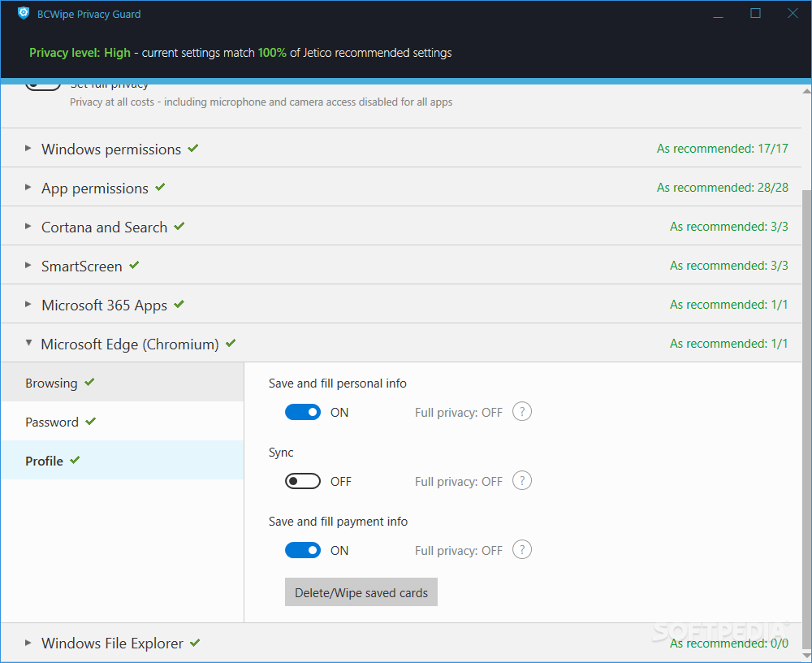812x663 pixels.
Task: Expand the Windows File Explorer section
Action: click(x=28, y=643)
